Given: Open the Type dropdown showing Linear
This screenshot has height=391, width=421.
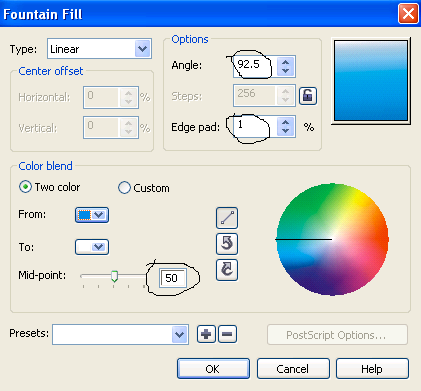Looking at the screenshot, I should click(99, 49).
